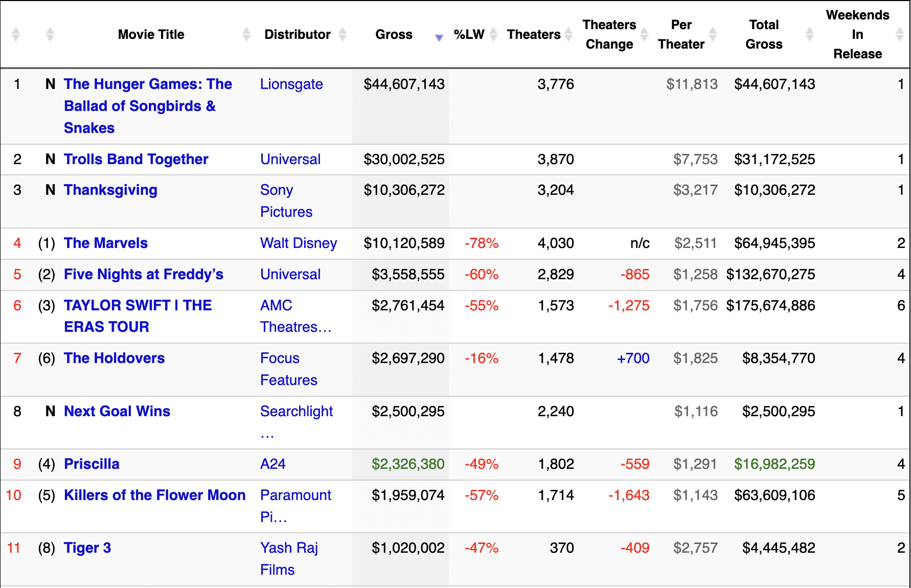Click sort arrows next to Weekends In Release
This screenshot has height=588, width=911.
coord(900,34)
